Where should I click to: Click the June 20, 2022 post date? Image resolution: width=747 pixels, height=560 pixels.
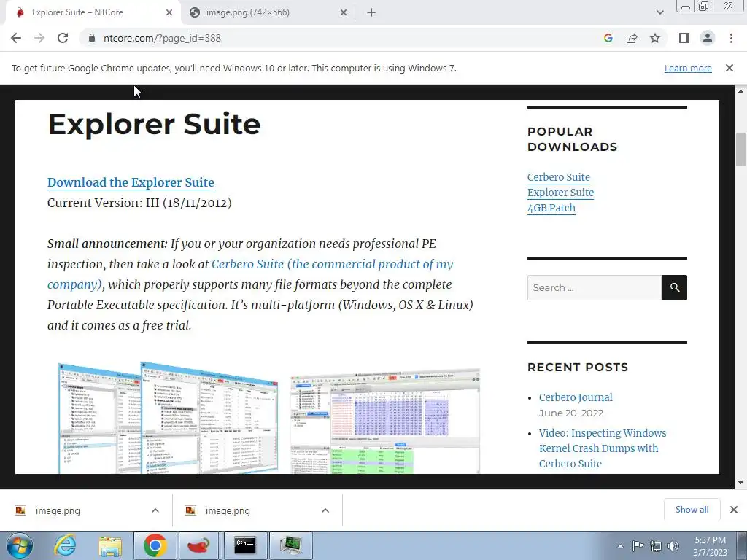570,413
